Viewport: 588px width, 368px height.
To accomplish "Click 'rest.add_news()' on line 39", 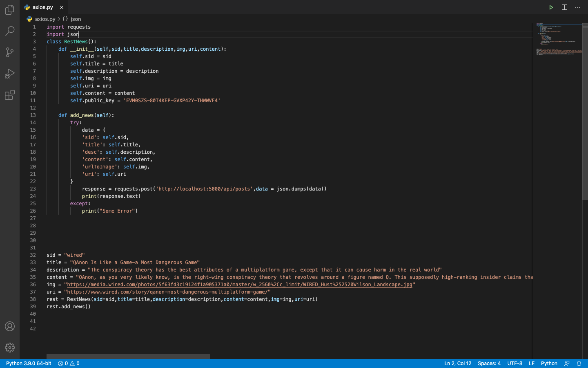I will pyautogui.click(x=69, y=307).
